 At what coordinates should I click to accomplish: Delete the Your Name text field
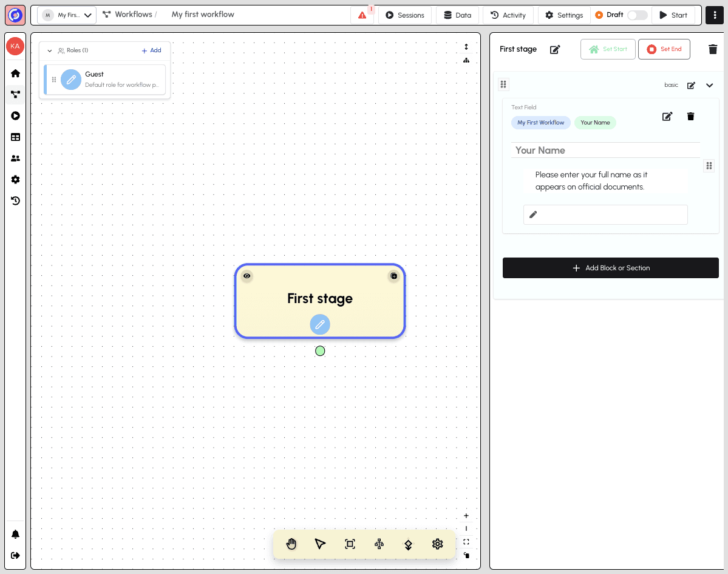click(x=690, y=116)
